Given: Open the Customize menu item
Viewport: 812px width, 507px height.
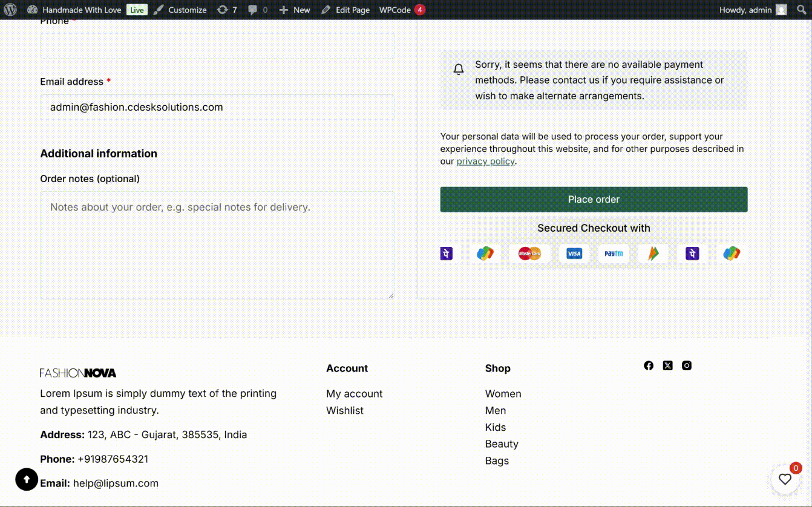Looking at the screenshot, I should tap(180, 10).
